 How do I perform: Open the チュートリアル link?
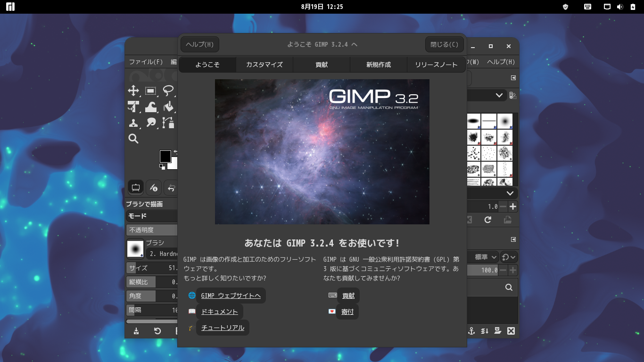[x=223, y=328]
